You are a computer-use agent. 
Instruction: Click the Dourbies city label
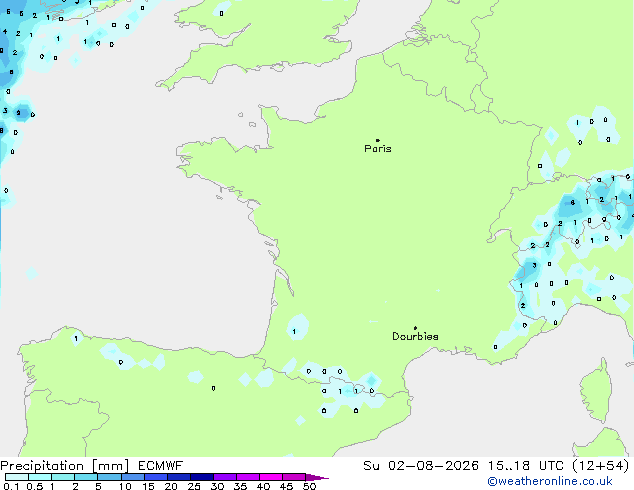point(415,336)
